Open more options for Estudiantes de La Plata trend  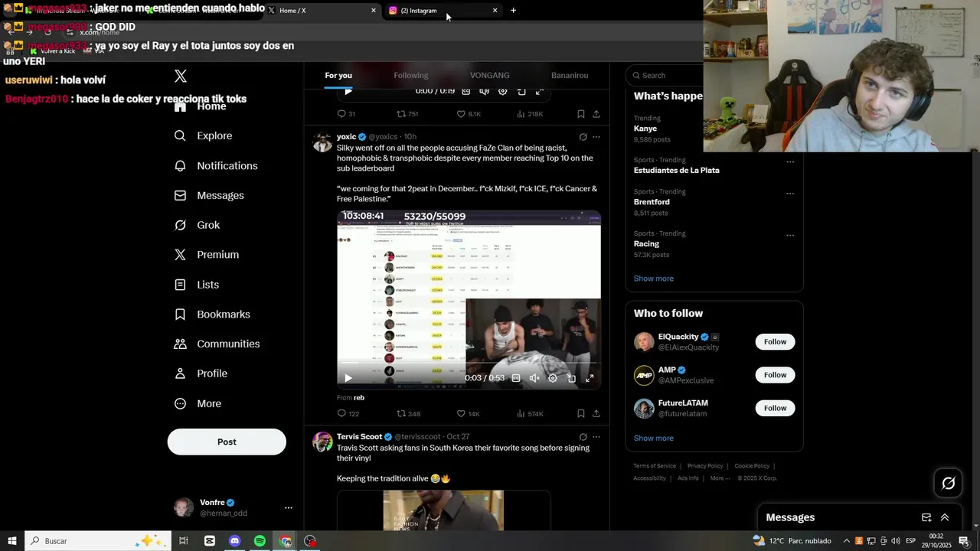[x=790, y=161]
